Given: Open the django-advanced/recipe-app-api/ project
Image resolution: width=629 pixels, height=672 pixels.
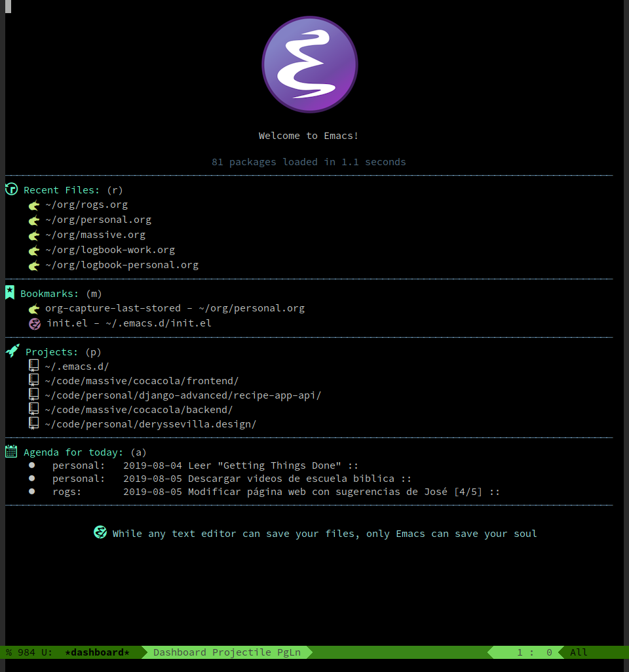Looking at the screenshot, I should point(183,395).
